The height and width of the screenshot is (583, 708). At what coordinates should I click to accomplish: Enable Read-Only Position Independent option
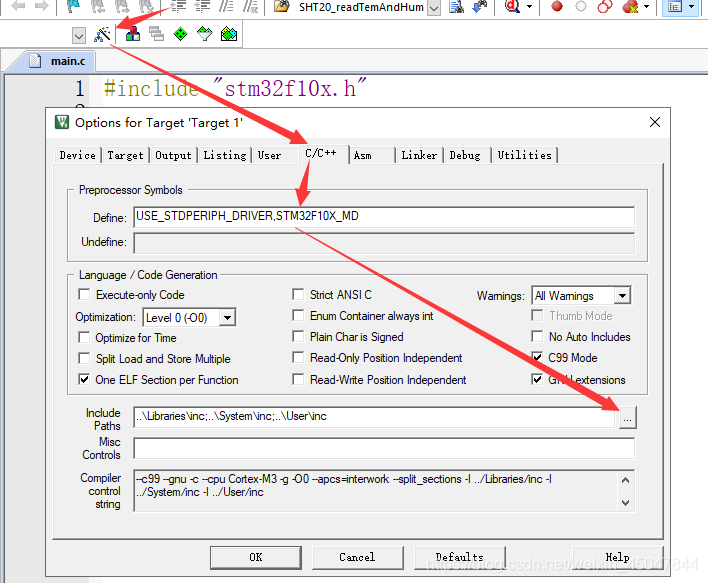coord(298,358)
